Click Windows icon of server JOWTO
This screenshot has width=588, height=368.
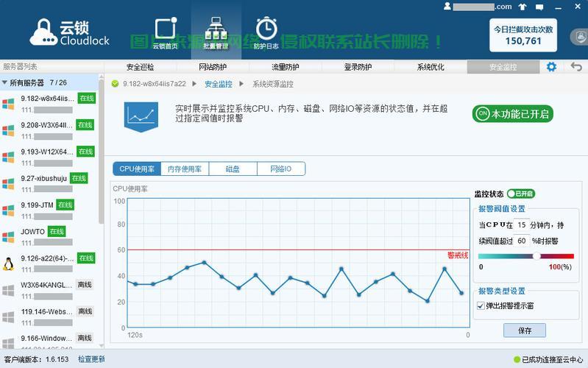click(x=8, y=237)
